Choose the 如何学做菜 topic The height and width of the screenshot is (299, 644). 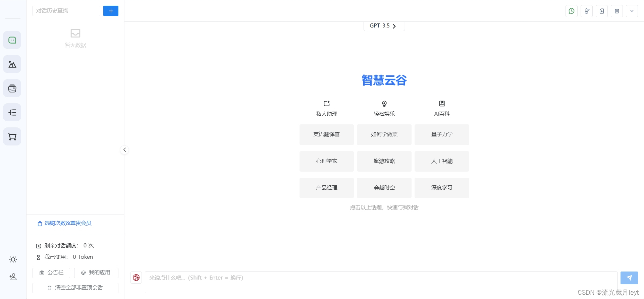(384, 134)
